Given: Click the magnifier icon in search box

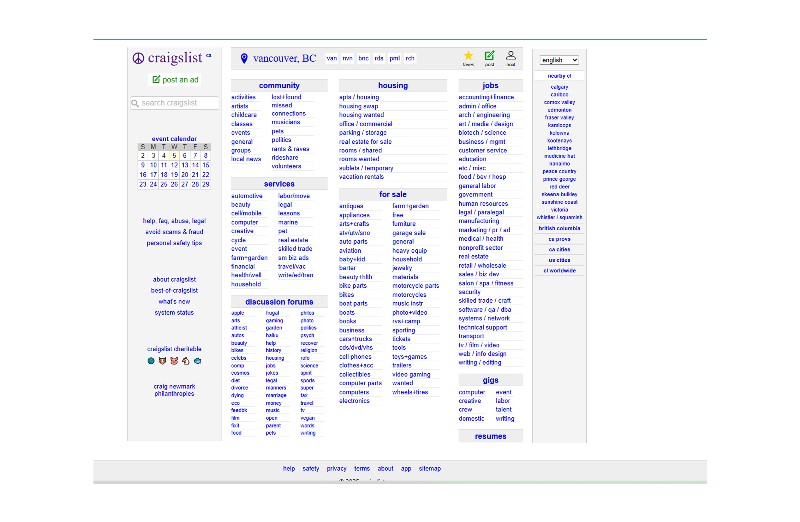Looking at the screenshot, I should coord(135,103).
